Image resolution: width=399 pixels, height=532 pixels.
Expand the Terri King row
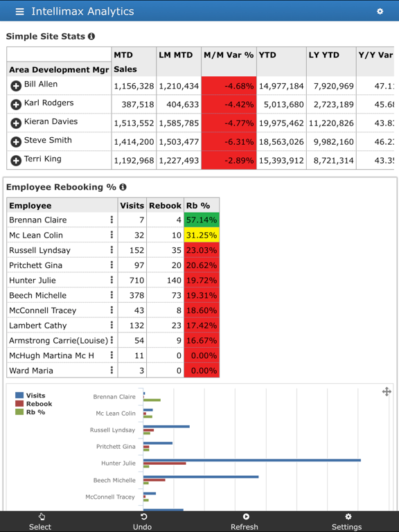(x=16, y=161)
